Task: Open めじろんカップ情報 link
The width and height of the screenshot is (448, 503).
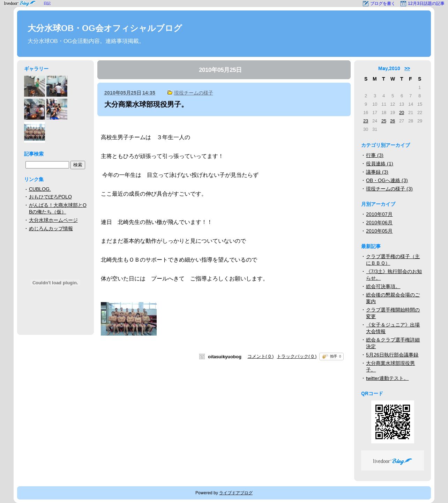Action: 51,228
